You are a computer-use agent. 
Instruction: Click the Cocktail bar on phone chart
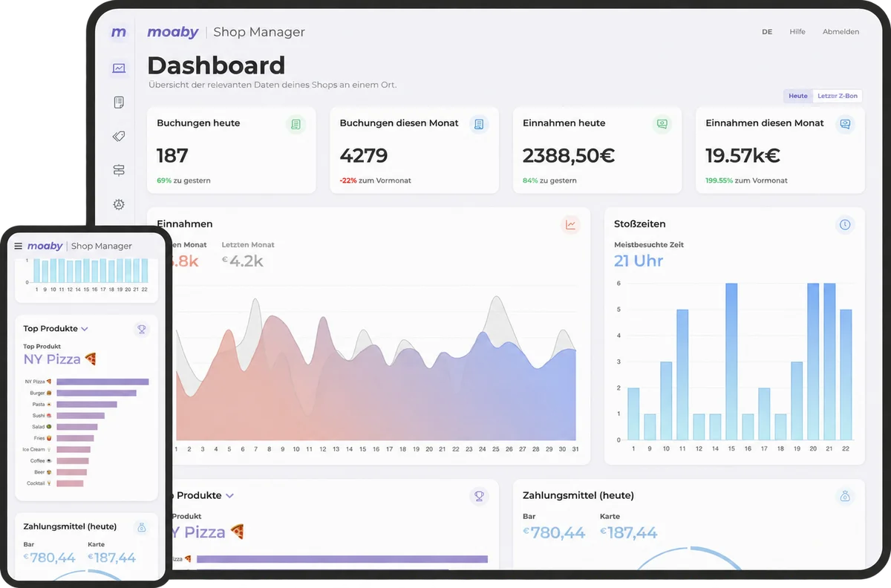70,483
